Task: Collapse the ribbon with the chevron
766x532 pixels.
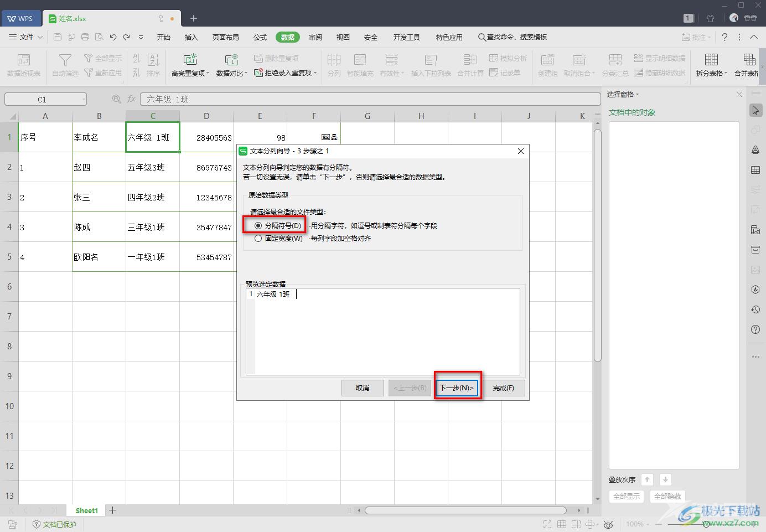Action: click(754, 37)
